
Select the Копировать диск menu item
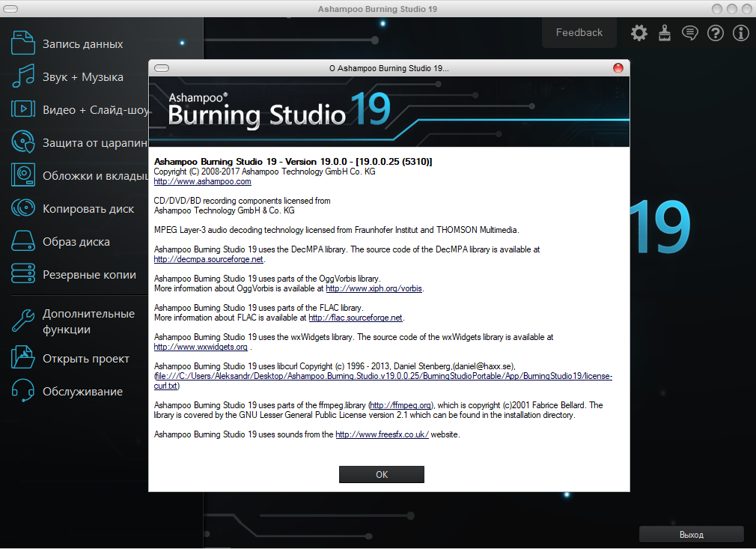pos(88,209)
